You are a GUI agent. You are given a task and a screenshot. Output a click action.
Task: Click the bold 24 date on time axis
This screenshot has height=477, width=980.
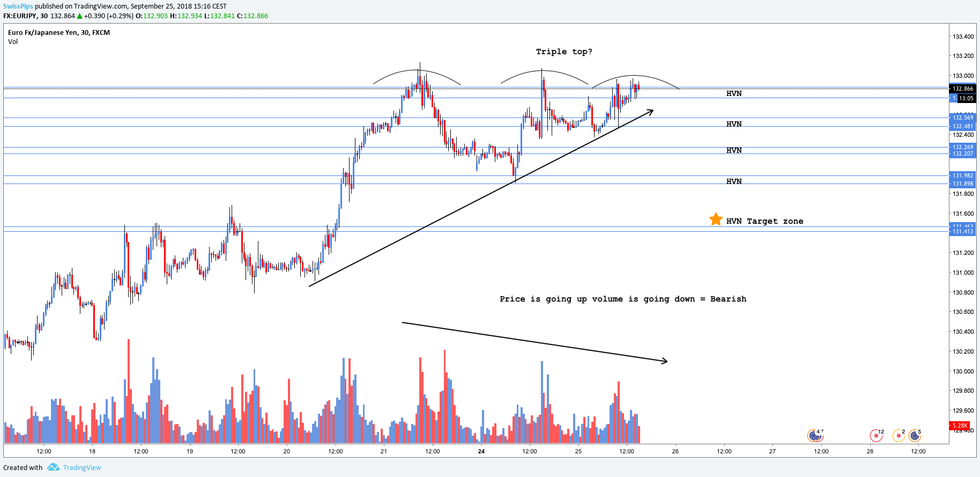pyautogui.click(x=481, y=451)
